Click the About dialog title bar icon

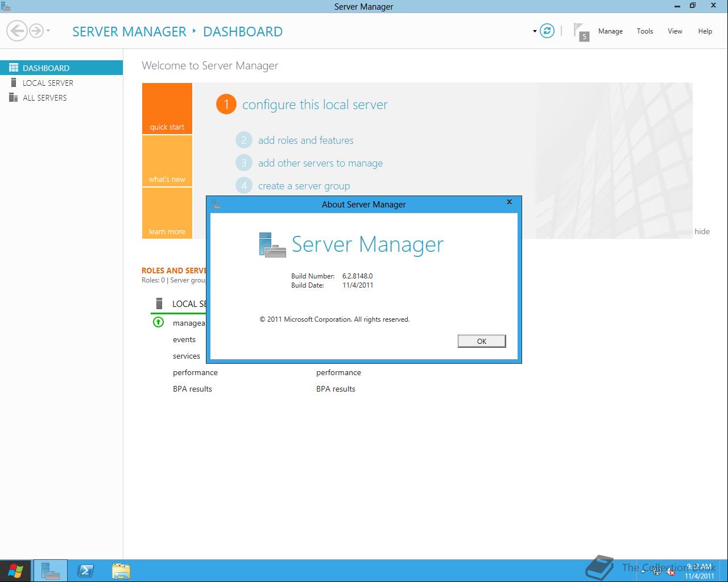tap(216, 204)
